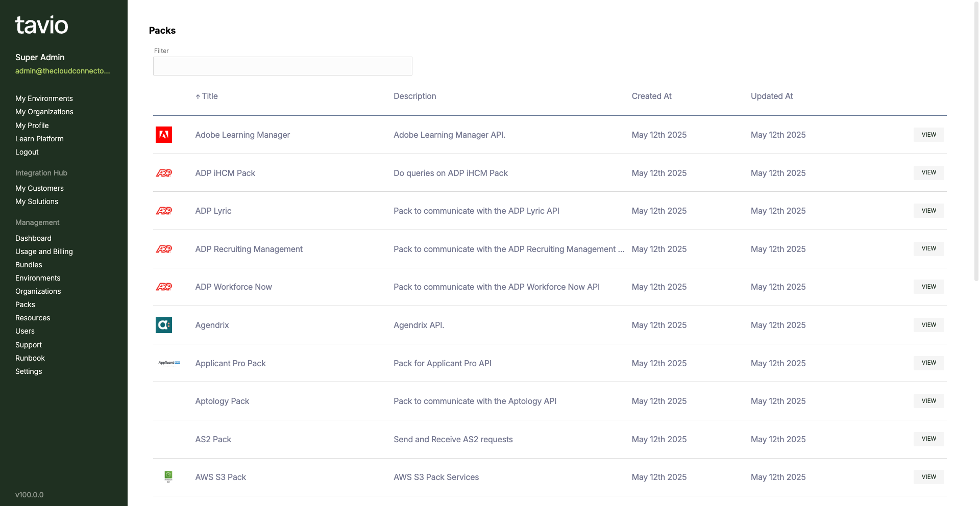Viewport: 980px width, 506px height.
Task: Sort by Title column arrow
Action: (x=198, y=96)
